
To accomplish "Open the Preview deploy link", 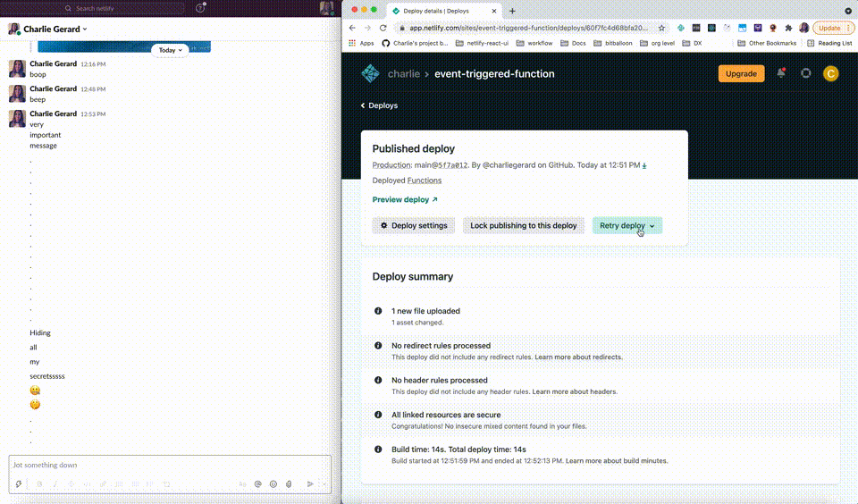I will pyautogui.click(x=405, y=199).
